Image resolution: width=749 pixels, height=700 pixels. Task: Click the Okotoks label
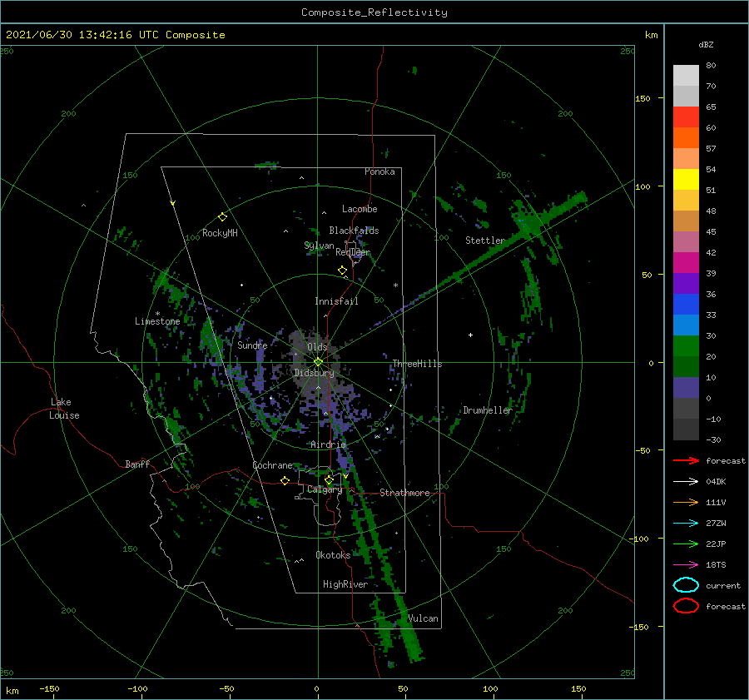(x=333, y=555)
